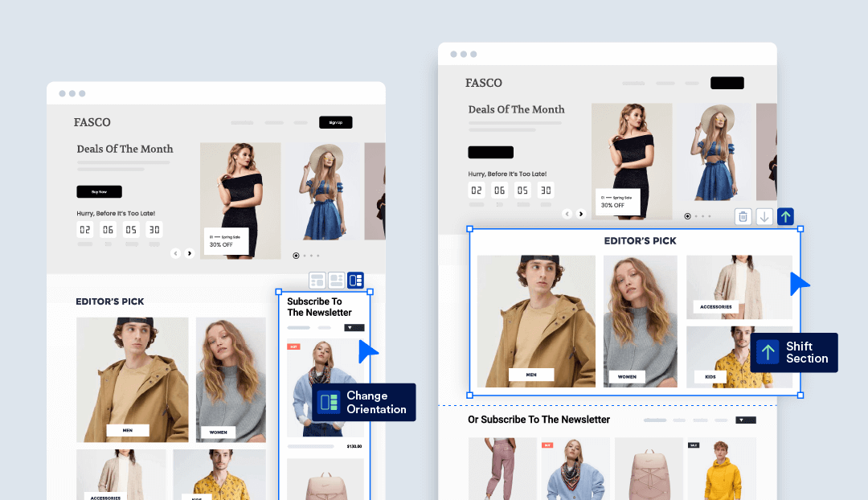The width and height of the screenshot is (868, 500).
Task: Click the next chevron on Deals carousel
Action: [x=190, y=253]
